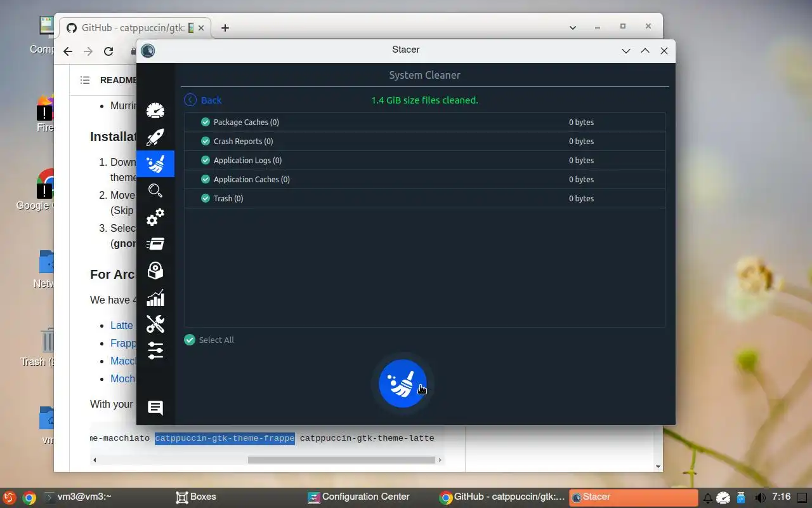
Task: Switch to Configuration Center in taskbar
Action: pos(358,497)
